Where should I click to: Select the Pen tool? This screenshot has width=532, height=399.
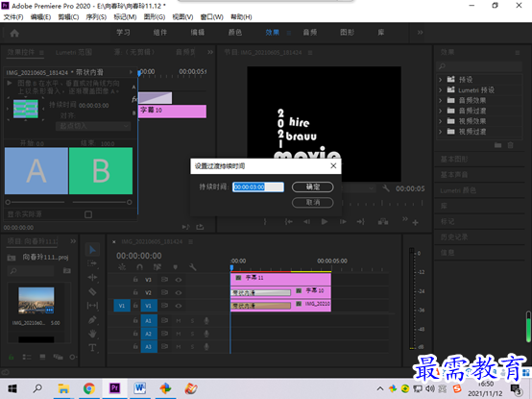pyautogui.click(x=92, y=319)
